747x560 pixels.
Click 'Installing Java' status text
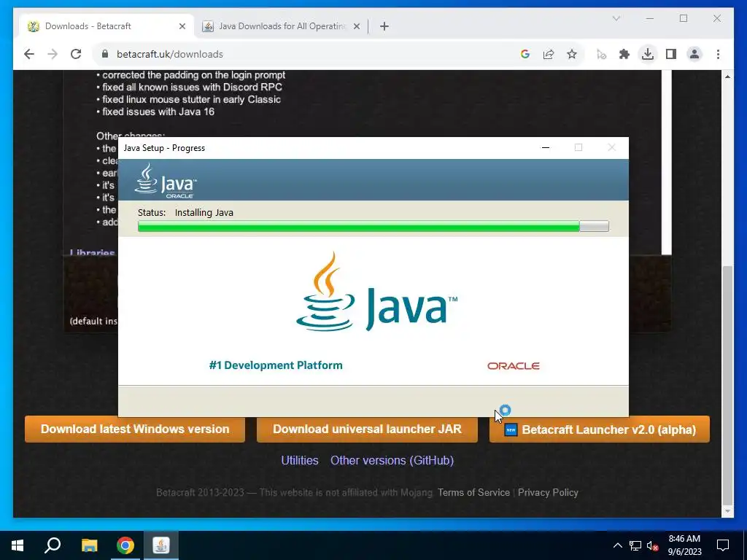[204, 212]
